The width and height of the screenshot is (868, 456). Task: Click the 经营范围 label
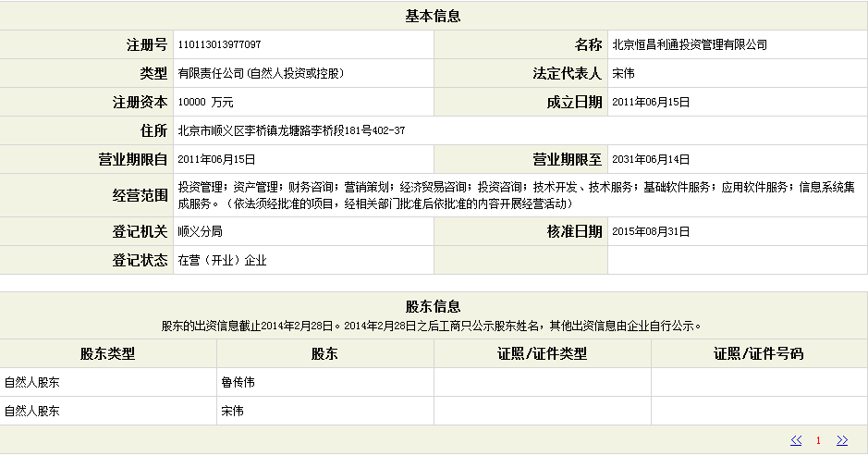(141, 195)
